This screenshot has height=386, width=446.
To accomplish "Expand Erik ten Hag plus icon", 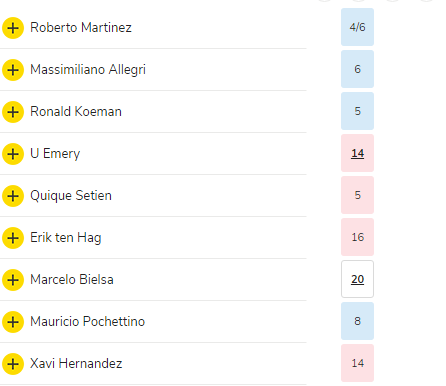I will [13, 238].
